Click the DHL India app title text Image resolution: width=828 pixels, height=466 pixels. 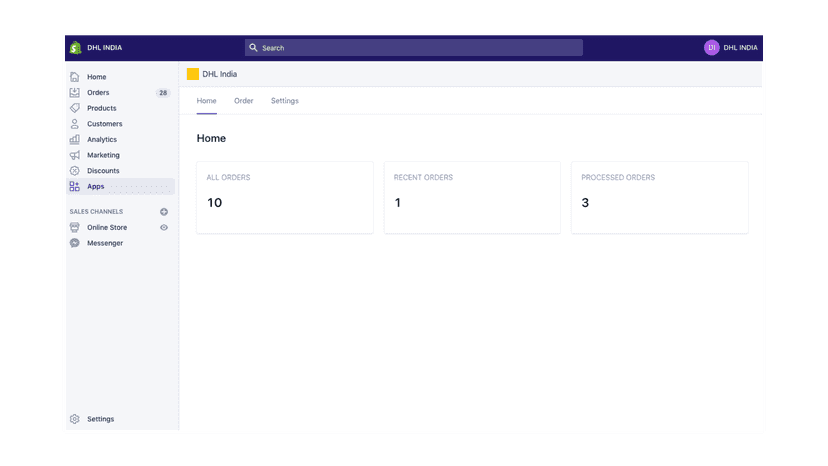pyautogui.click(x=220, y=74)
